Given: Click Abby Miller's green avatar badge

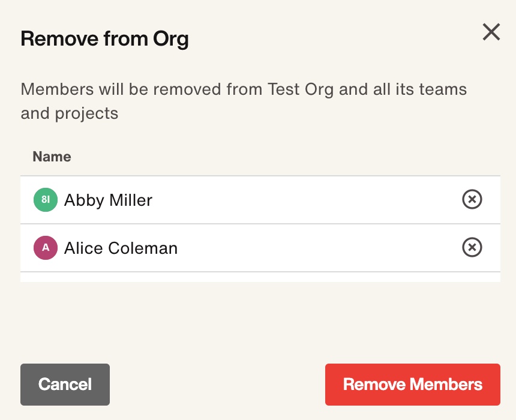Looking at the screenshot, I should tap(46, 199).
